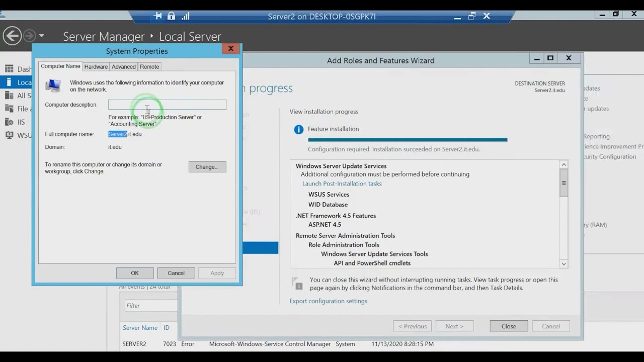
Task: Select Windows Server Update Services Tools entry
Action: pyautogui.click(x=374, y=254)
